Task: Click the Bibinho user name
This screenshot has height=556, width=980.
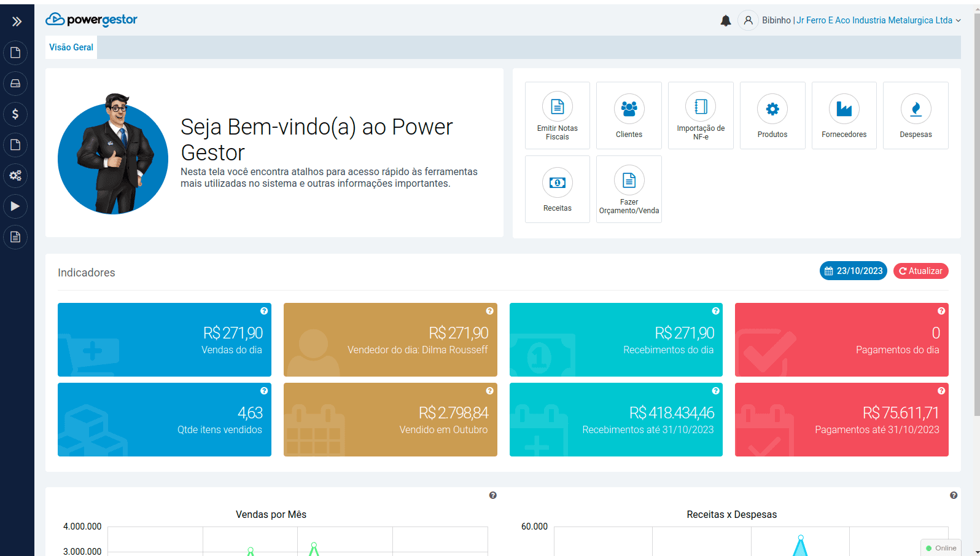Action: (776, 20)
